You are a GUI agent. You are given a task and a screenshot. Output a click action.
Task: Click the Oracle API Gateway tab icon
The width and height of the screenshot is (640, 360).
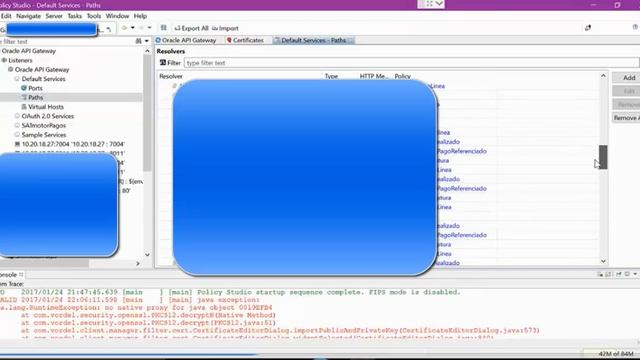[158, 40]
